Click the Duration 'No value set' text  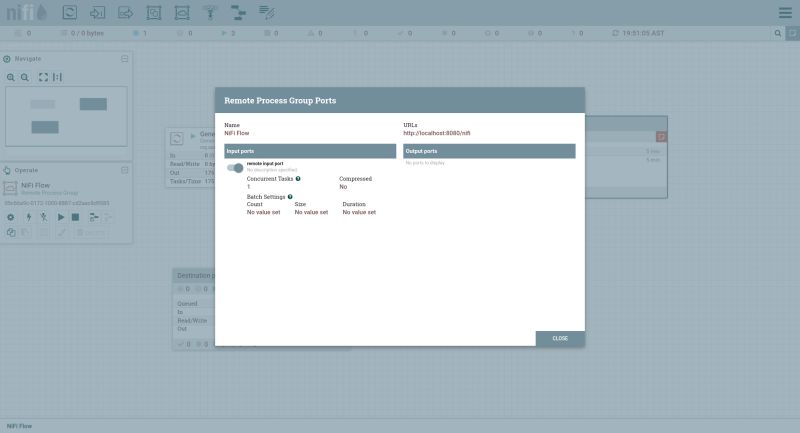tap(359, 212)
